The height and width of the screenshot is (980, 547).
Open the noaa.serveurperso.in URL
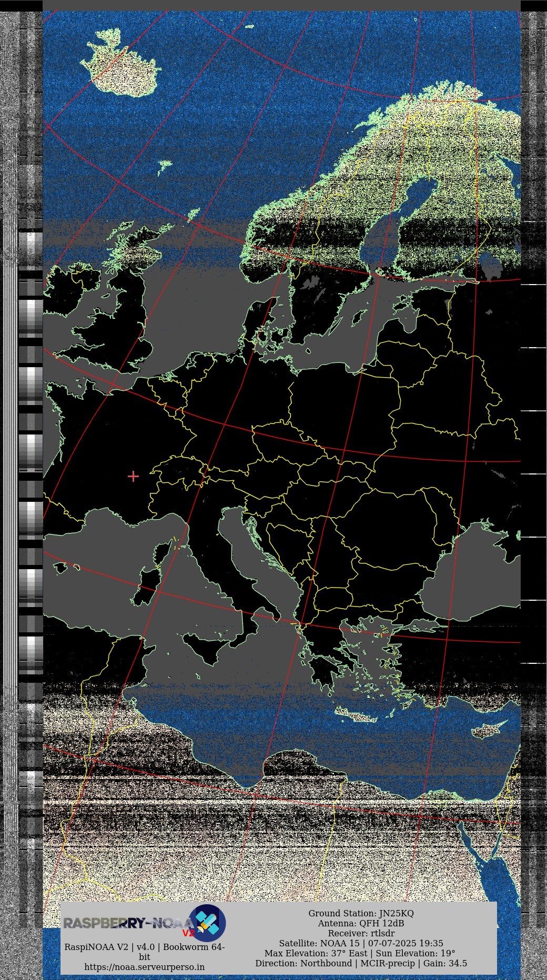144,967
